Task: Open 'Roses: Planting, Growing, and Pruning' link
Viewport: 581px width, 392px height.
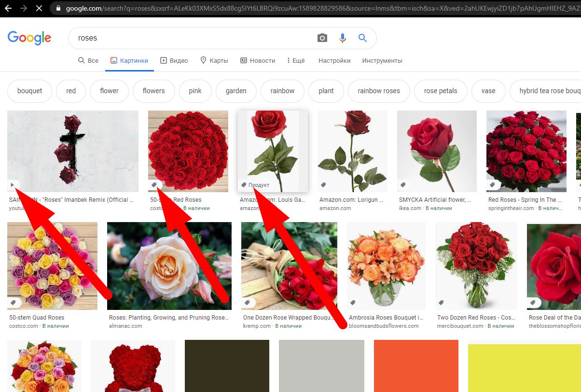Action: [x=168, y=318]
